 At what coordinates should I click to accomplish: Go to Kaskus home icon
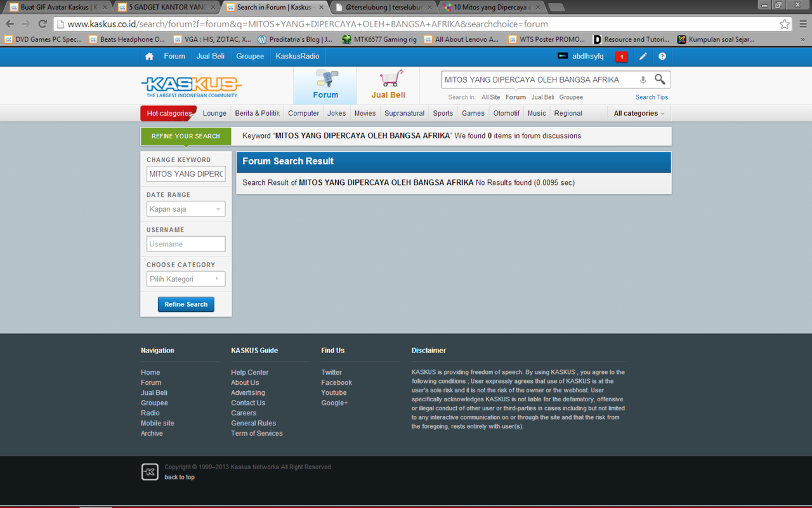(149, 57)
